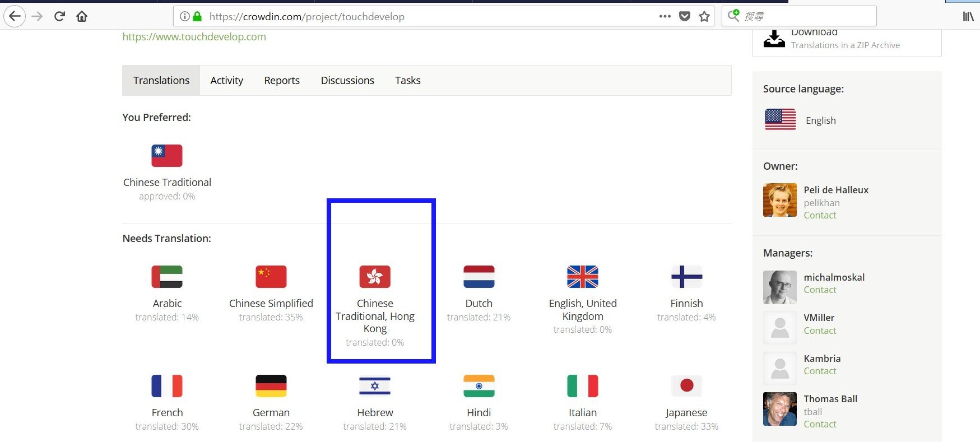
Task: Open the site information icon in address bar
Action: (184, 16)
